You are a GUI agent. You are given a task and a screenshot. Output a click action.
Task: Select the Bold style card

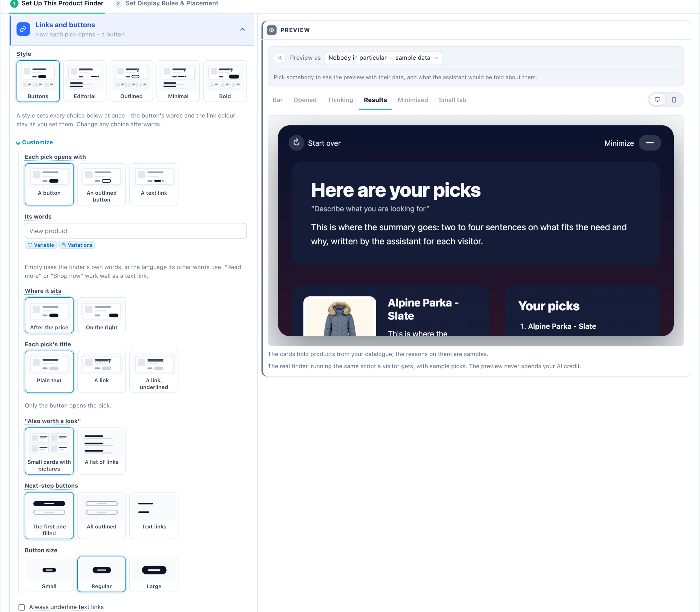[x=225, y=81]
